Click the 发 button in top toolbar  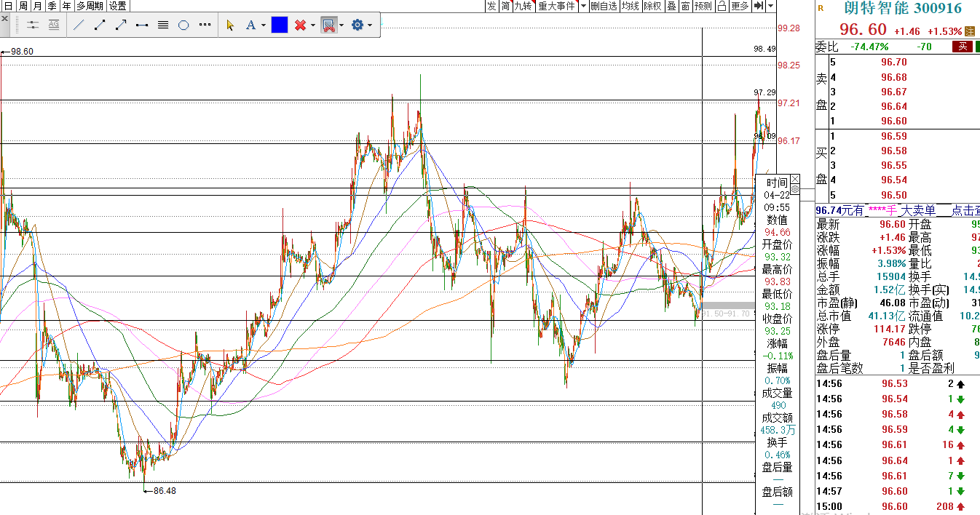pyautogui.click(x=491, y=6)
